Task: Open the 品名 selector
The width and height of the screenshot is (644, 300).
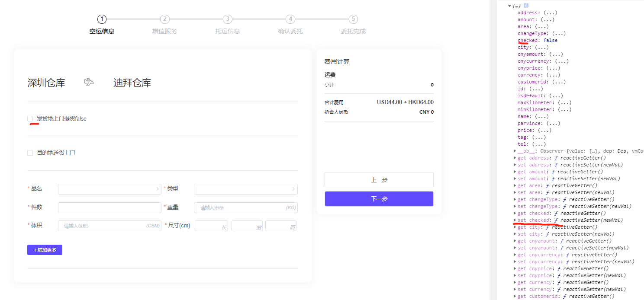Action: click(109, 189)
